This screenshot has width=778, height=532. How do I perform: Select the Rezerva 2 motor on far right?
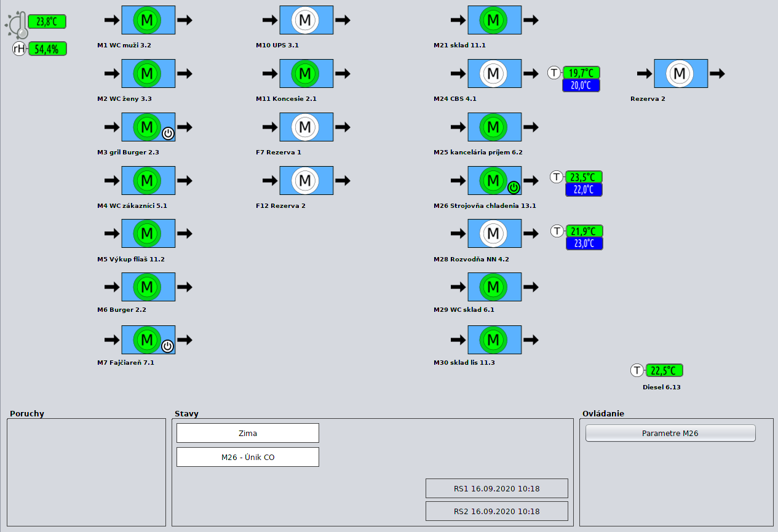680,74
